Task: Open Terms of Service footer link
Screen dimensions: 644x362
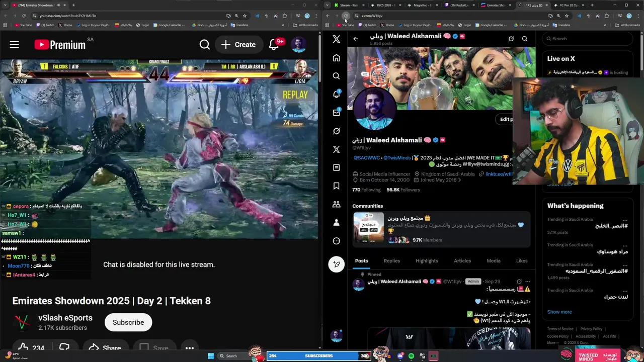Action: tap(560, 329)
